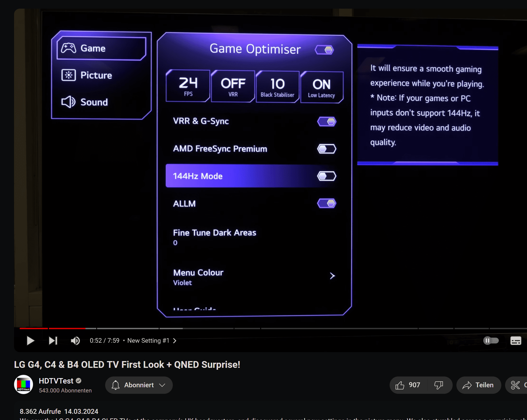527x420 pixels.
Task: Skip to the next video
Action: (53, 341)
